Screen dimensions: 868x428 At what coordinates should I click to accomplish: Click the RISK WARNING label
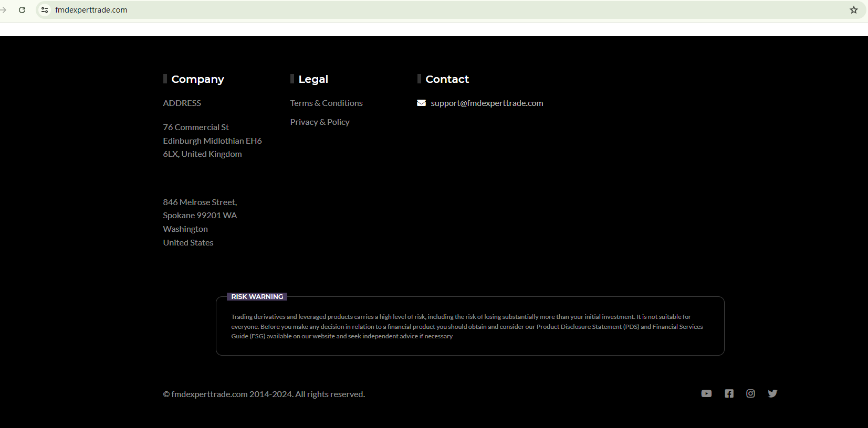[257, 297]
